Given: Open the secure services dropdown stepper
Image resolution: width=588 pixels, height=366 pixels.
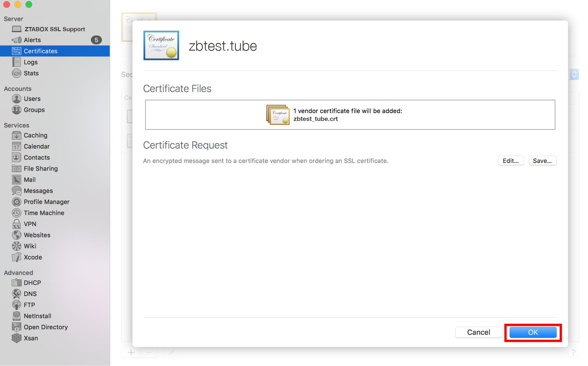Looking at the screenshot, I should [574, 74].
